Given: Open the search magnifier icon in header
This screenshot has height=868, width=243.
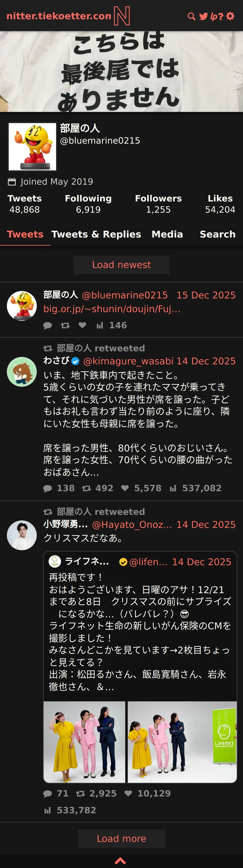Looking at the screenshot, I should pyautogui.click(x=191, y=16).
